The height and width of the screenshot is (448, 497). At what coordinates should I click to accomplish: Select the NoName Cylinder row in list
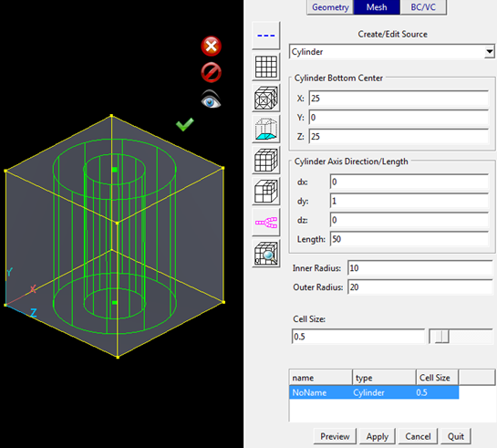pyautogui.click(x=374, y=392)
